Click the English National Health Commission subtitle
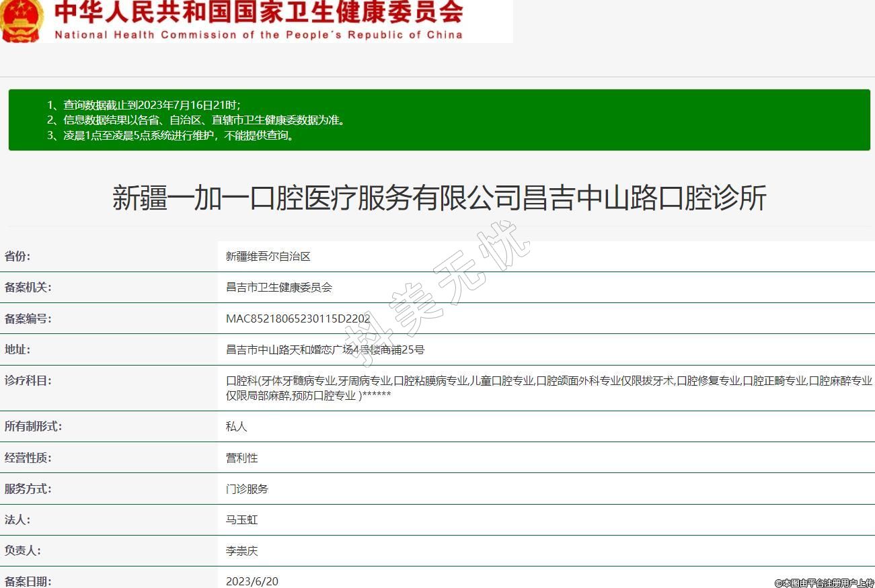Image resolution: width=875 pixels, height=588 pixels. [x=258, y=35]
